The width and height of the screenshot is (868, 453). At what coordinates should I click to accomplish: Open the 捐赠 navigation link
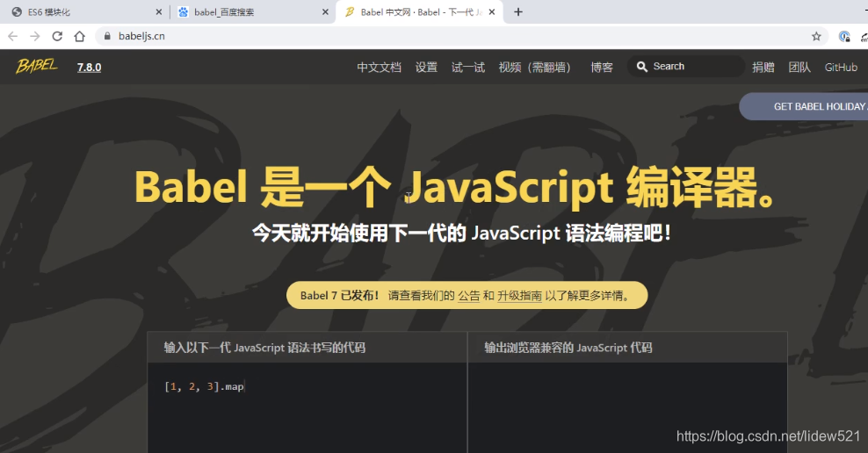tap(763, 67)
